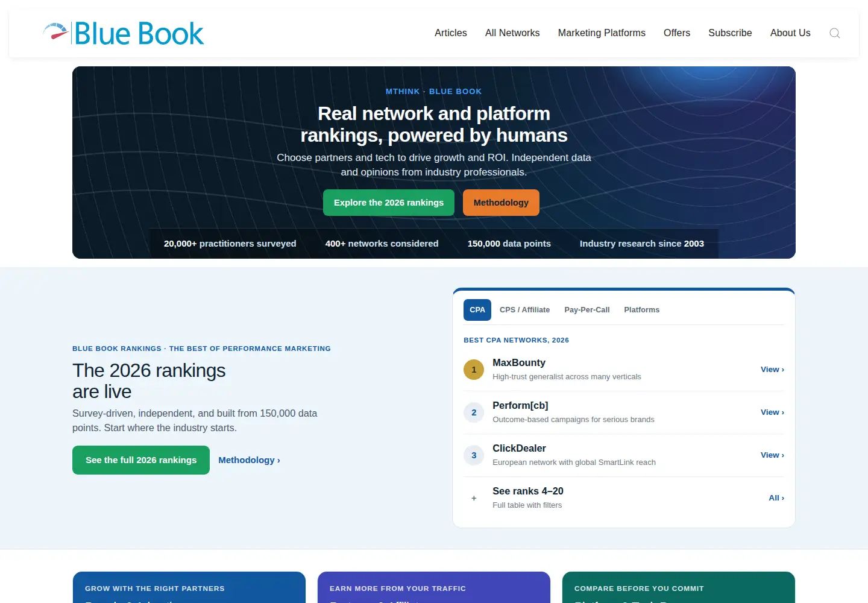Click the Perform[cb] network name
The height and width of the screenshot is (603, 868).
click(520, 406)
